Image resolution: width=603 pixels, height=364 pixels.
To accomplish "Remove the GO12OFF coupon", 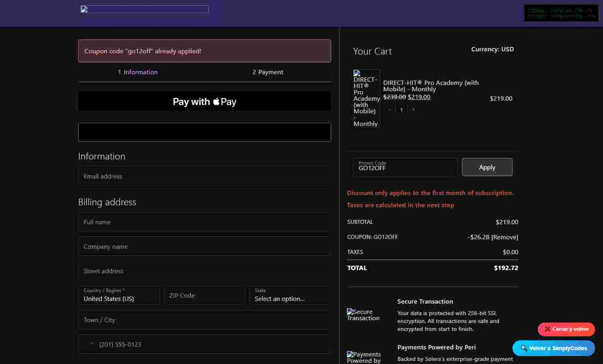I will pos(505,237).
